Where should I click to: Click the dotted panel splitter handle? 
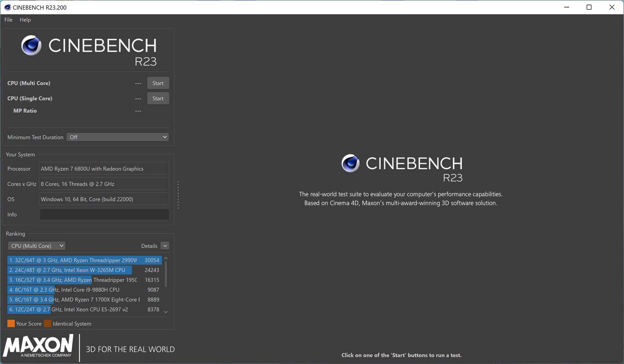(x=178, y=195)
